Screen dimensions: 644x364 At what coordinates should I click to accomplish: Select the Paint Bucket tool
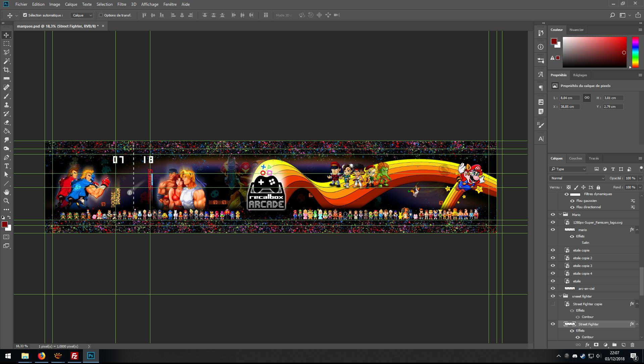click(x=6, y=131)
